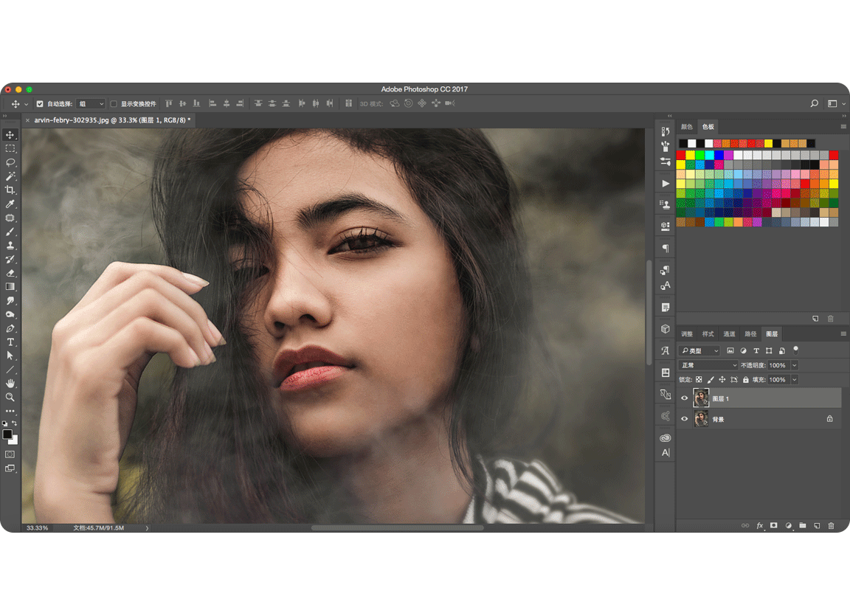The height and width of the screenshot is (616, 850).
Task: Switch to the 调整 (Adjustments) tab
Action: click(x=687, y=333)
